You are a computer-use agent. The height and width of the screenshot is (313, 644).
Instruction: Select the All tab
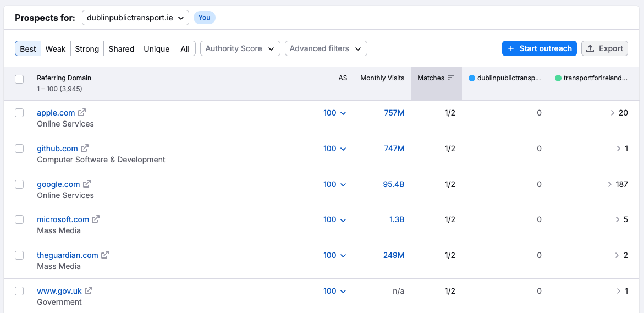185,48
